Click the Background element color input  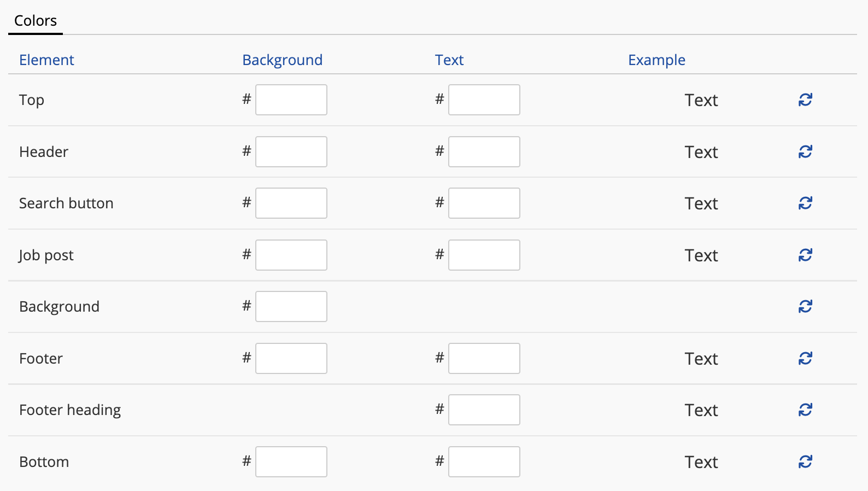291,306
